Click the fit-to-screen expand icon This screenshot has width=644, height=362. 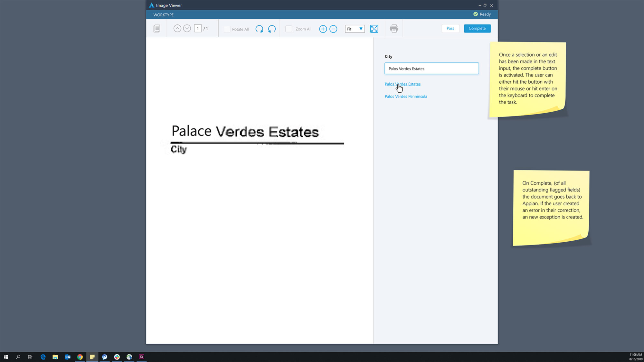pos(374,29)
